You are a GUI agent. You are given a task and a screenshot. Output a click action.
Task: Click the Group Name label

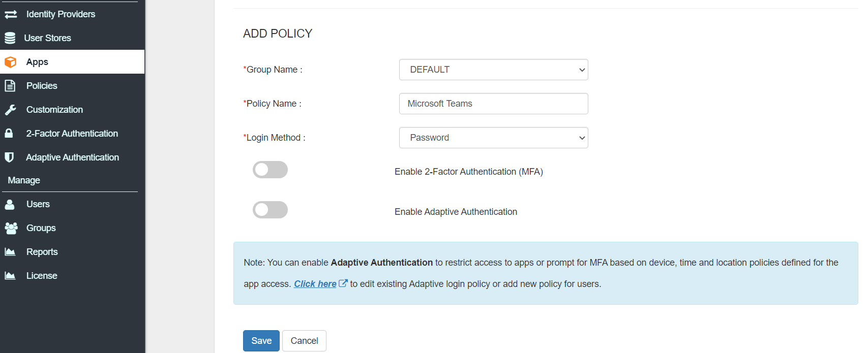pos(273,70)
